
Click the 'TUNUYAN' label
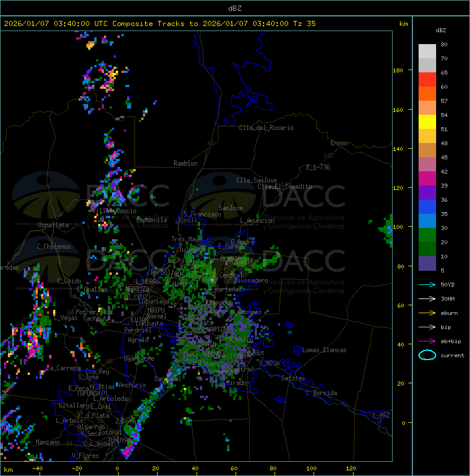120,440
